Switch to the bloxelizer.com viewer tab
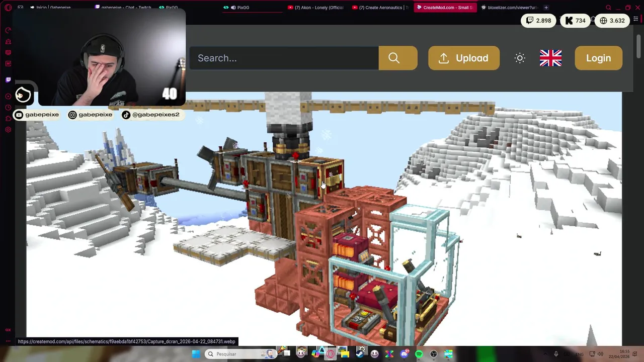This screenshot has width=644, height=362. [x=509, y=8]
